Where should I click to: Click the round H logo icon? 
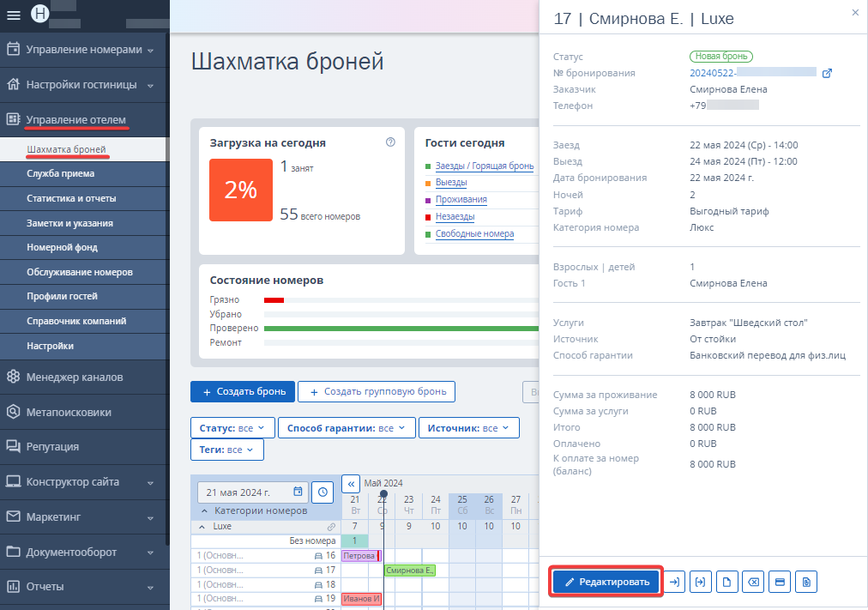click(39, 13)
